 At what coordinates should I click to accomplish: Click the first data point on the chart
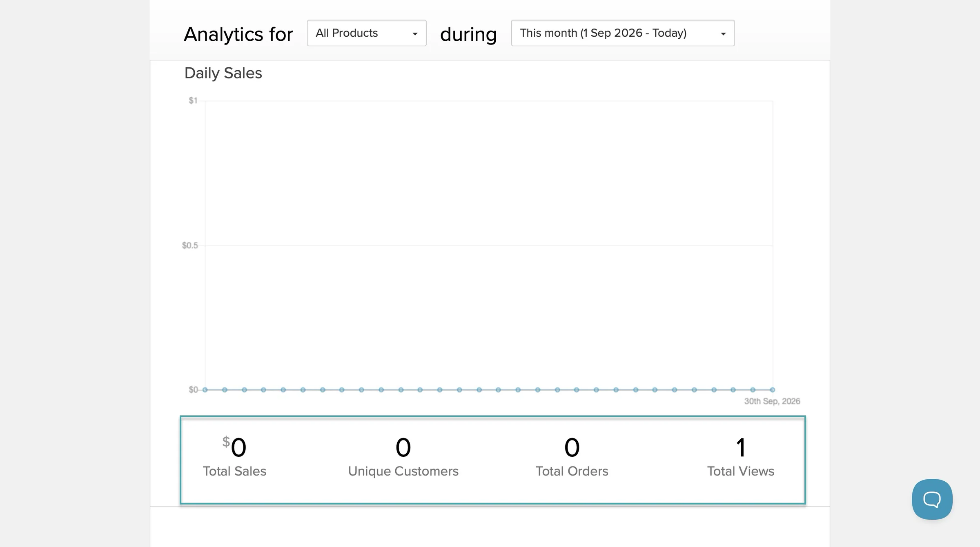[x=205, y=390]
